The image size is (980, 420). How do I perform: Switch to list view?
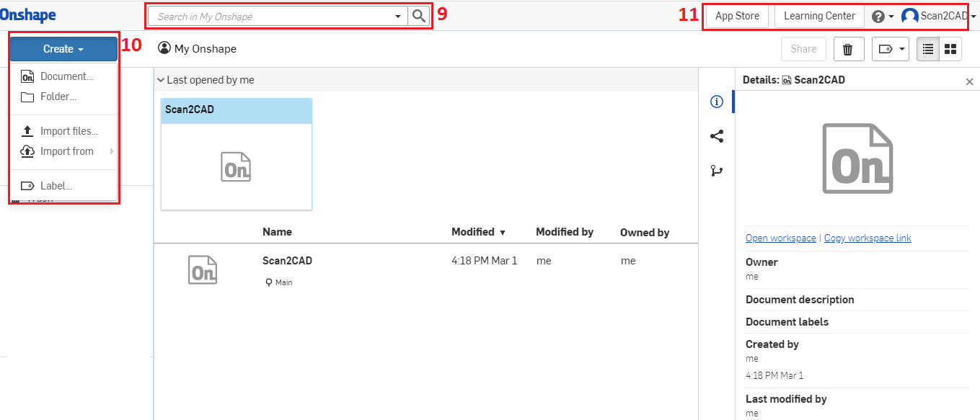(x=929, y=49)
